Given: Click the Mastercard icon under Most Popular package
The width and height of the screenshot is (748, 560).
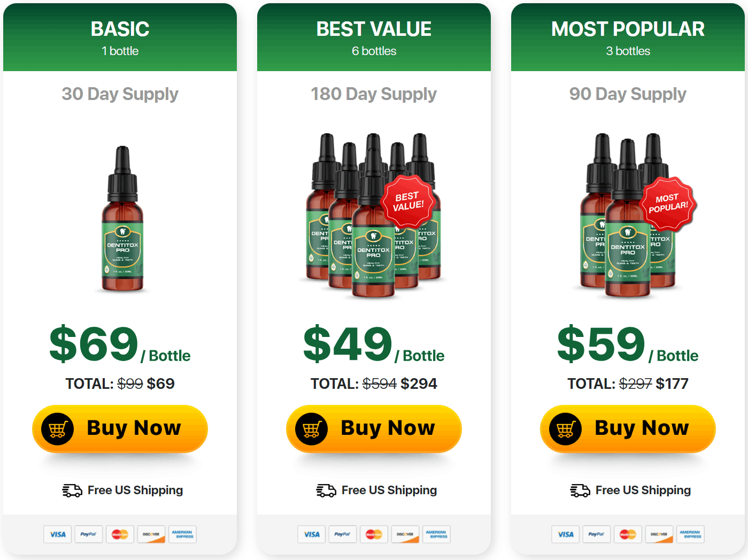Looking at the screenshot, I should click(x=628, y=534).
